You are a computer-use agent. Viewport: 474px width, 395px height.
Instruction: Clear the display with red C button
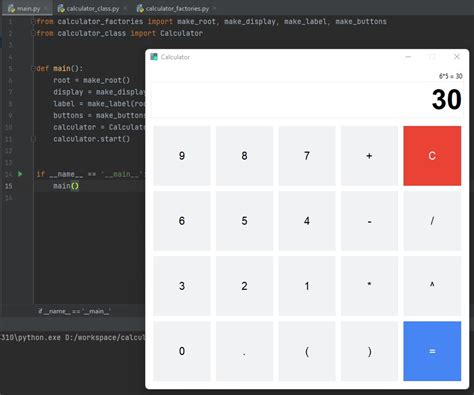coord(432,156)
